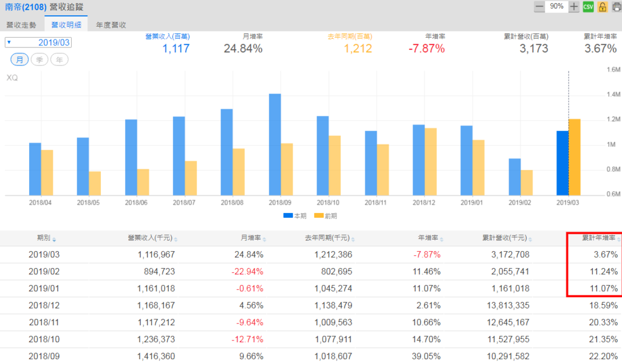
Task: Click the red -22.94% monthly change cell
Action: 248,272
